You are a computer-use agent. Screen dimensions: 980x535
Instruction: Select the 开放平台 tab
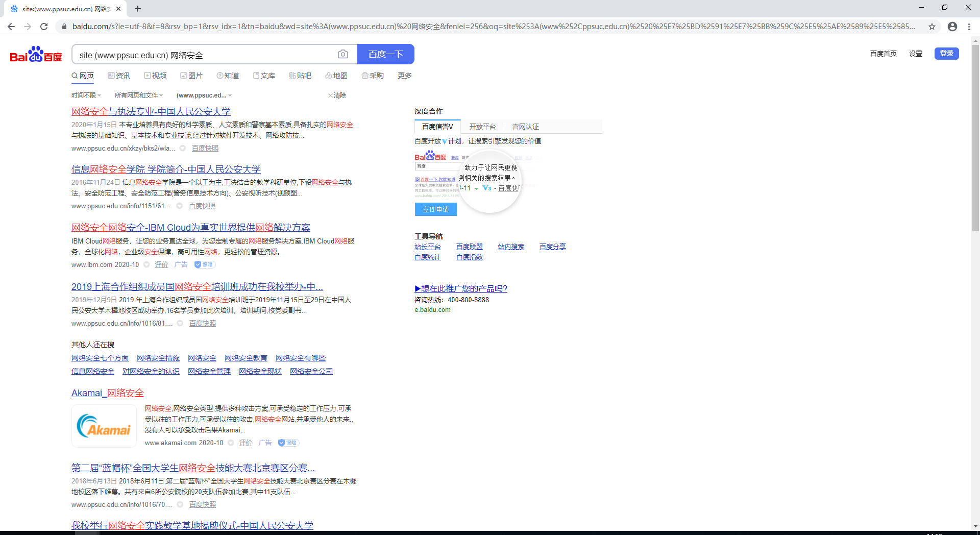point(482,127)
